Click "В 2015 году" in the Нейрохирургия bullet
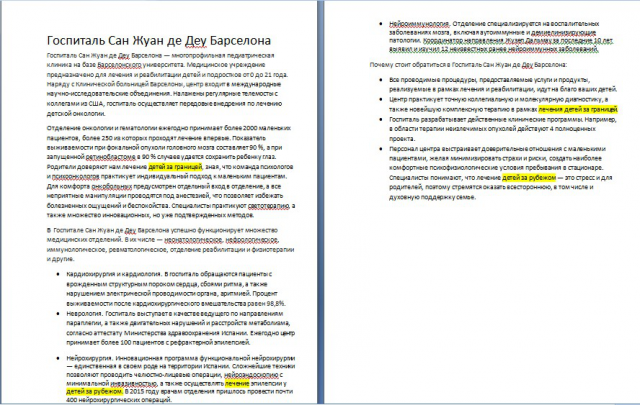Screen dimensions: 640x405 click(x=142, y=392)
